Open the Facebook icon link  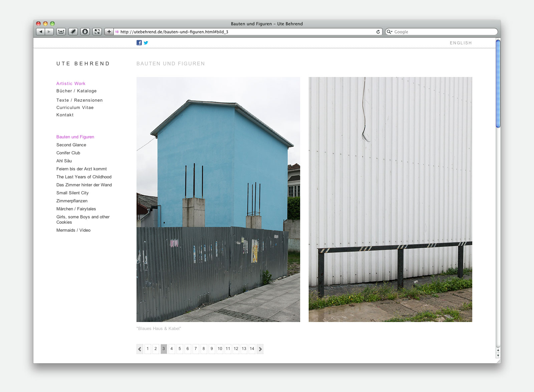(x=139, y=43)
